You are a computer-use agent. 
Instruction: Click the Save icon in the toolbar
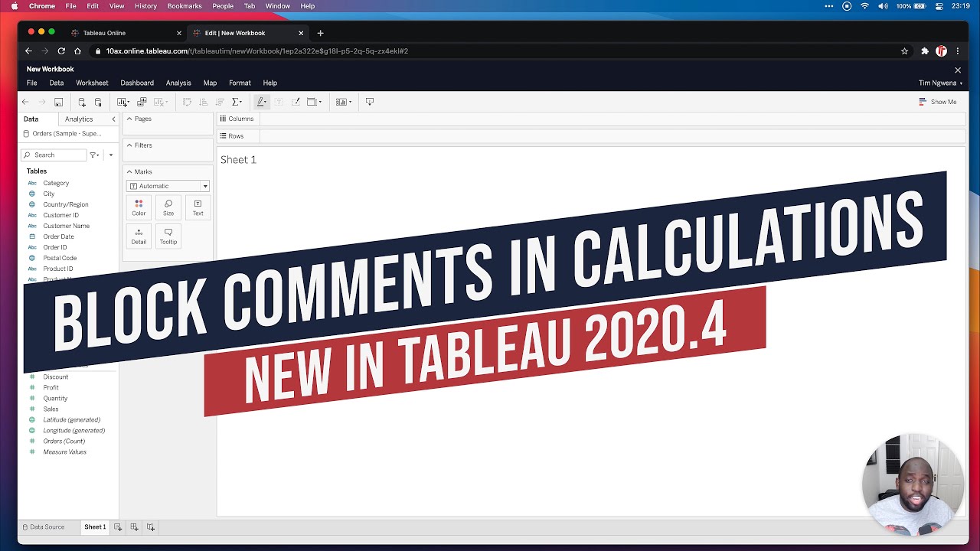(x=58, y=102)
